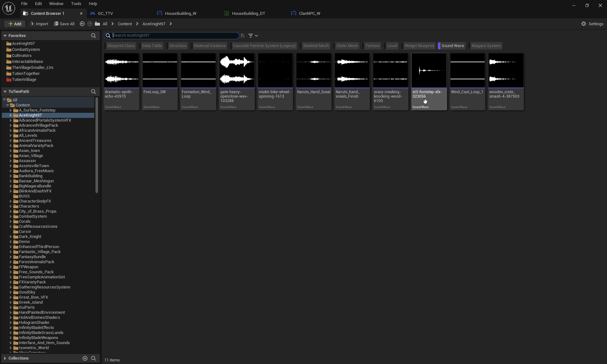Enable the Blueprint Class filter
The width and height of the screenshot is (607, 364).
(120, 46)
